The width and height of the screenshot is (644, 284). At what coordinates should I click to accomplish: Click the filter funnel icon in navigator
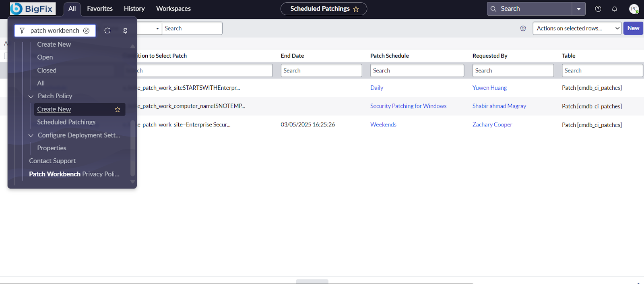pos(22,31)
